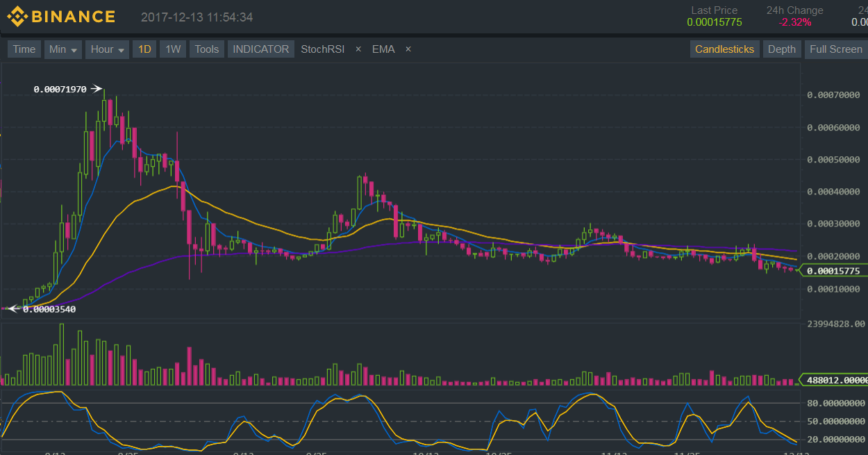
Task: Select the Time chart view
Action: pos(24,49)
